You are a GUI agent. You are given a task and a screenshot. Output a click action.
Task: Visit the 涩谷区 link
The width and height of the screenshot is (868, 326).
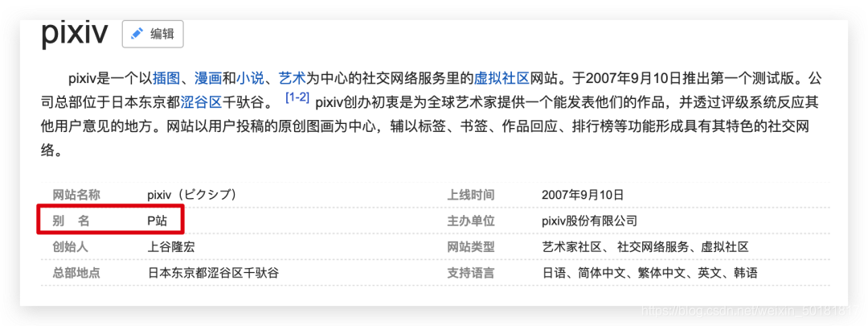click(x=201, y=102)
